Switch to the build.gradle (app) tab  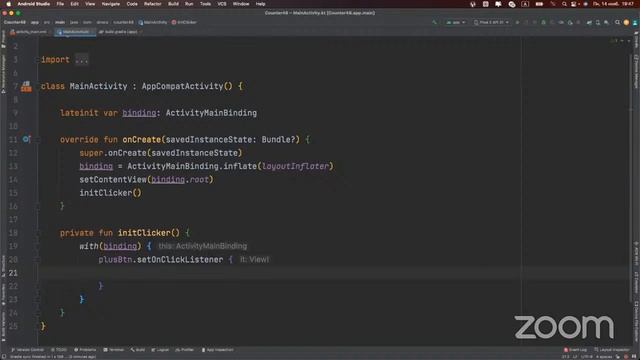[118, 32]
